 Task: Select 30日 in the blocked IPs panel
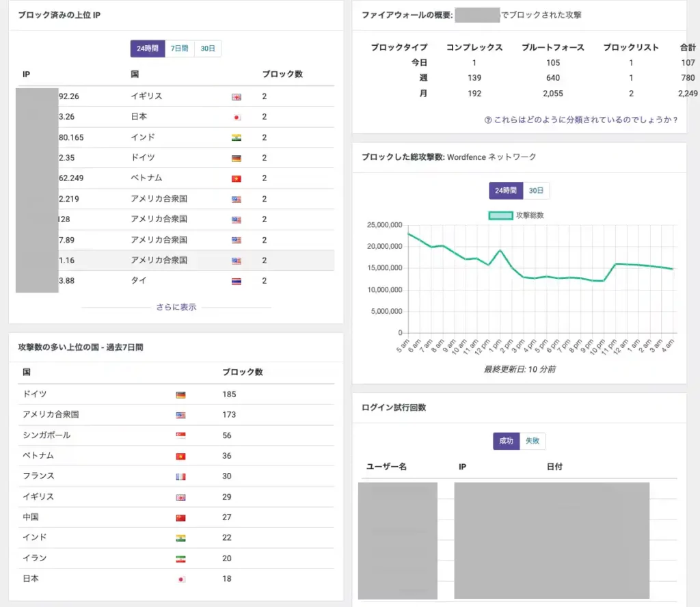click(208, 49)
